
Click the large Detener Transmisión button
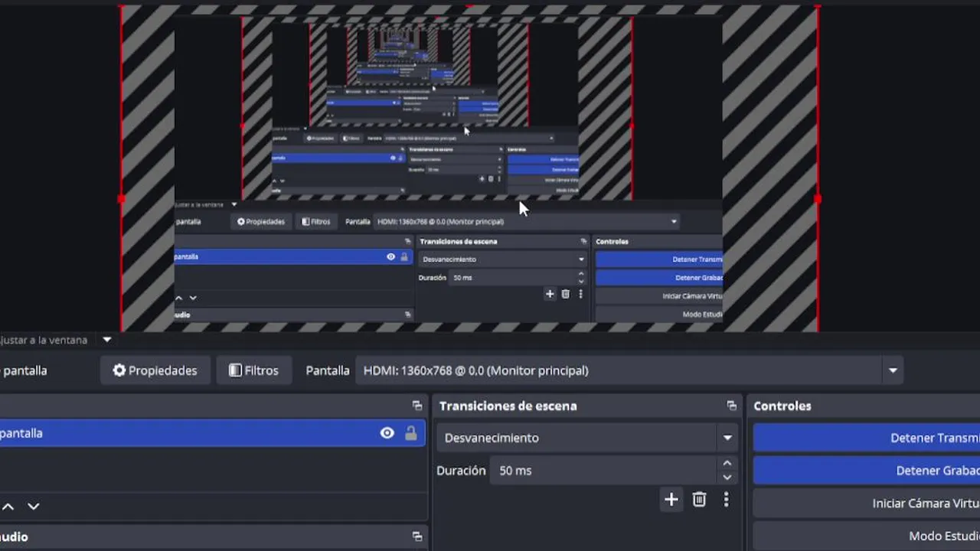click(x=867, y=438)
